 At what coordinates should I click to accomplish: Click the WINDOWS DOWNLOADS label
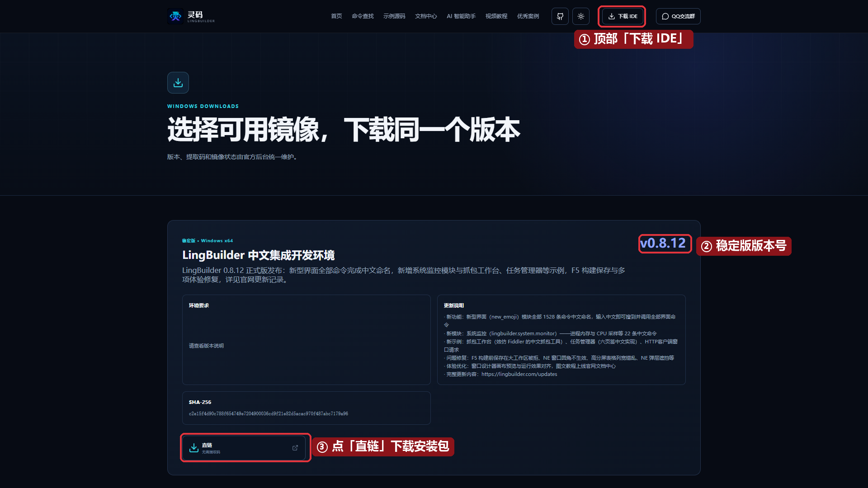pos(203,106)
